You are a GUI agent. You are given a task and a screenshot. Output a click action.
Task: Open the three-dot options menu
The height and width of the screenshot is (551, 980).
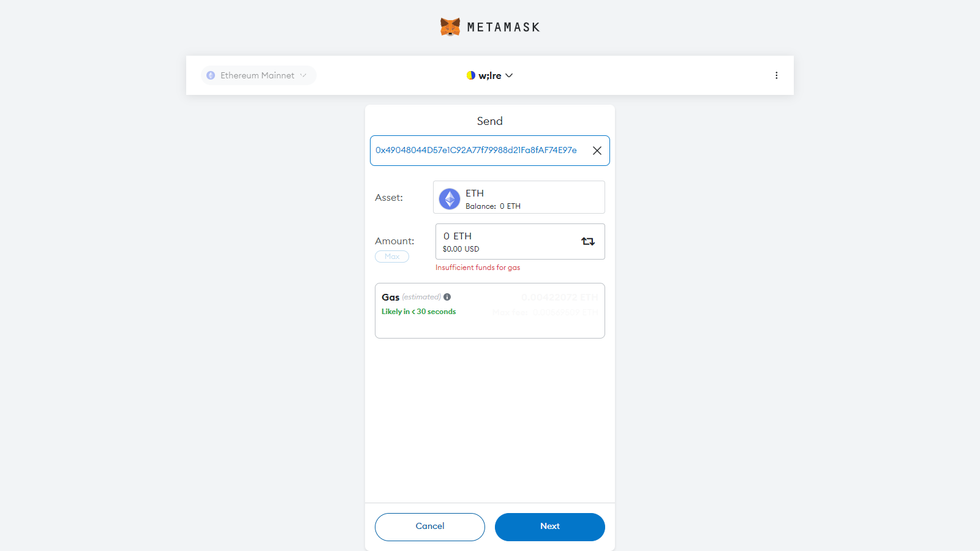777,75
